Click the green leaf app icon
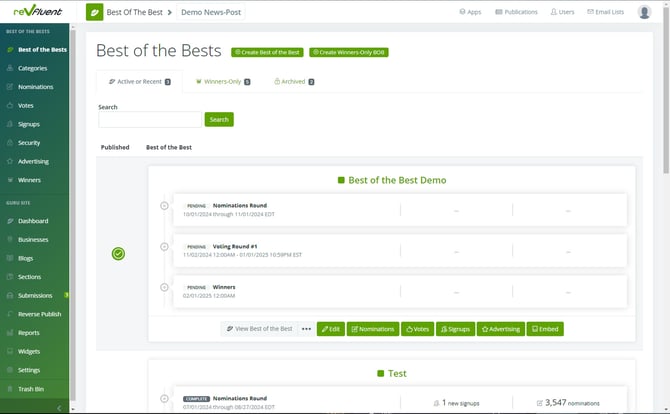Screen dimensions: 670x414 point(94,12)
